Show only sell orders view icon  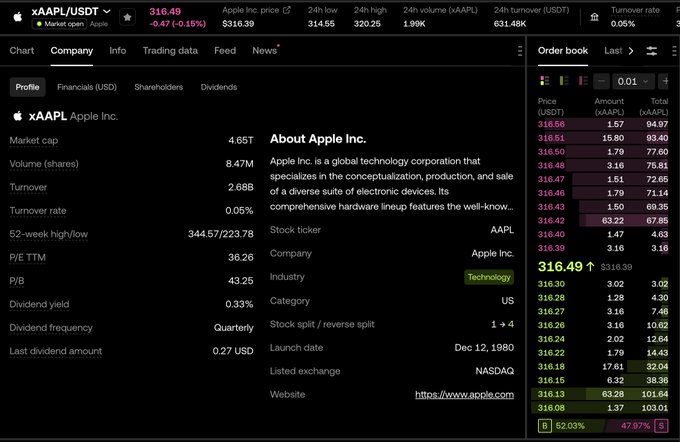[x=583, y=81]
